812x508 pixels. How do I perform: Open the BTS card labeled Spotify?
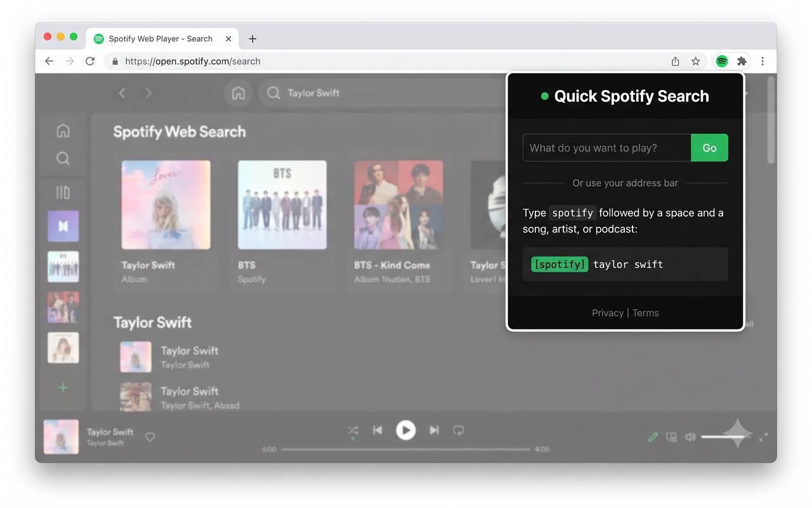[282, 222]
